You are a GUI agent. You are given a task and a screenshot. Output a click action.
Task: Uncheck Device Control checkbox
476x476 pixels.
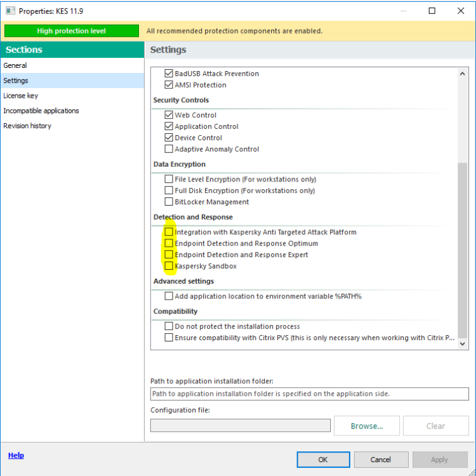tap(169, 138)
